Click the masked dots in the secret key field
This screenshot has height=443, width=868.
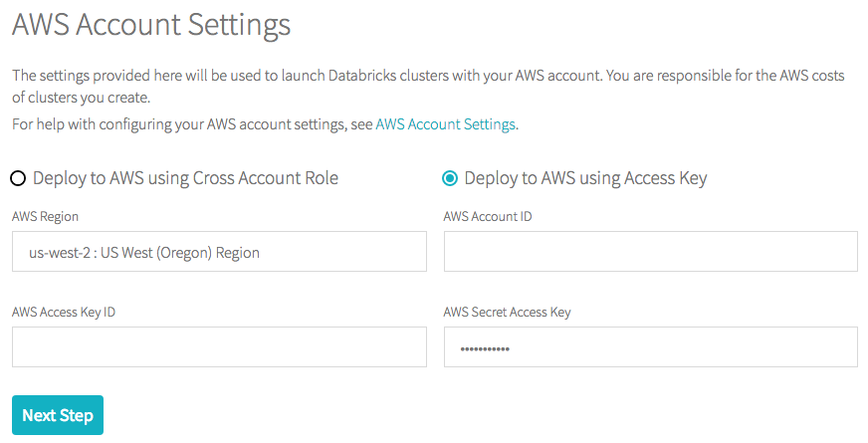[x=484, y=349]
